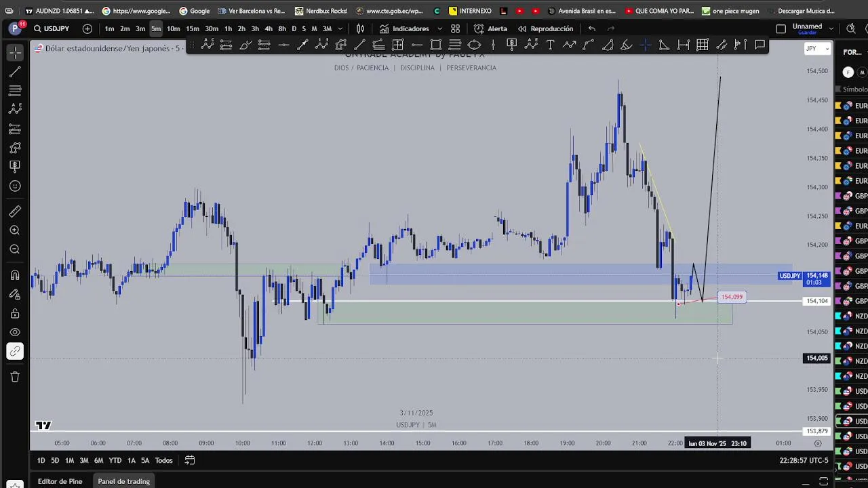Open USDJPY symbol search
The height and width of the screenshot is (488, 868).
click(x=52, y=28)
